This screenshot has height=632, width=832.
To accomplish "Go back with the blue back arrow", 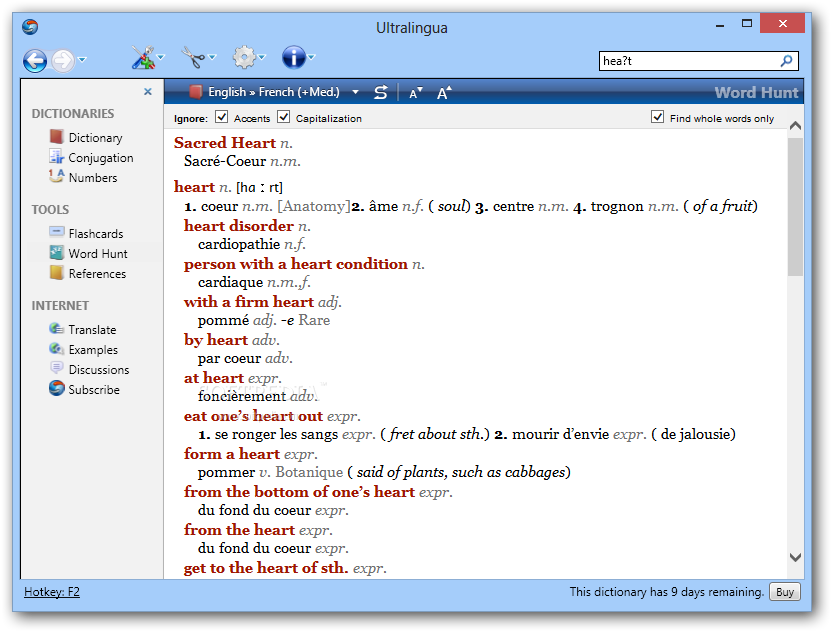I will pos(35,60).
